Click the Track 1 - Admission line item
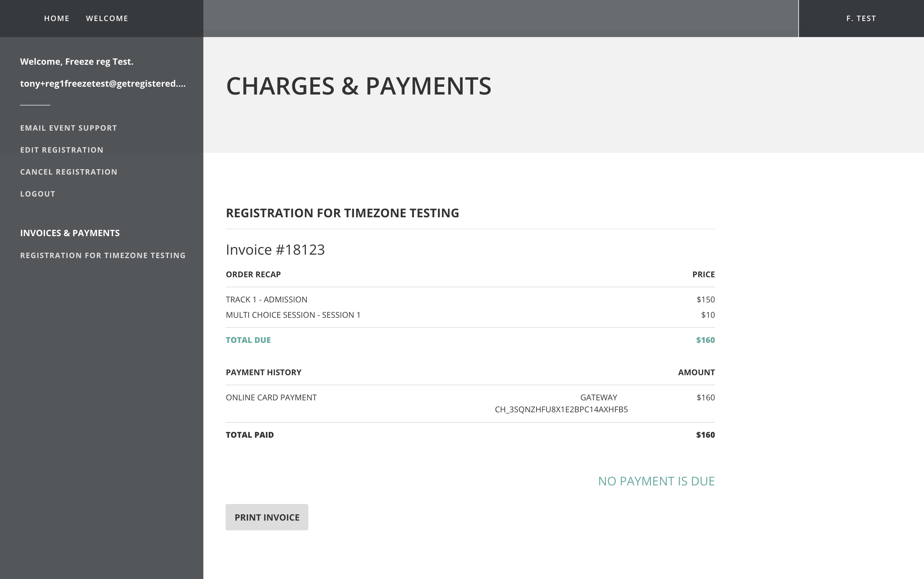Image resolution: width=924 pixels, height=579 pixels. [x=266, y=300]
